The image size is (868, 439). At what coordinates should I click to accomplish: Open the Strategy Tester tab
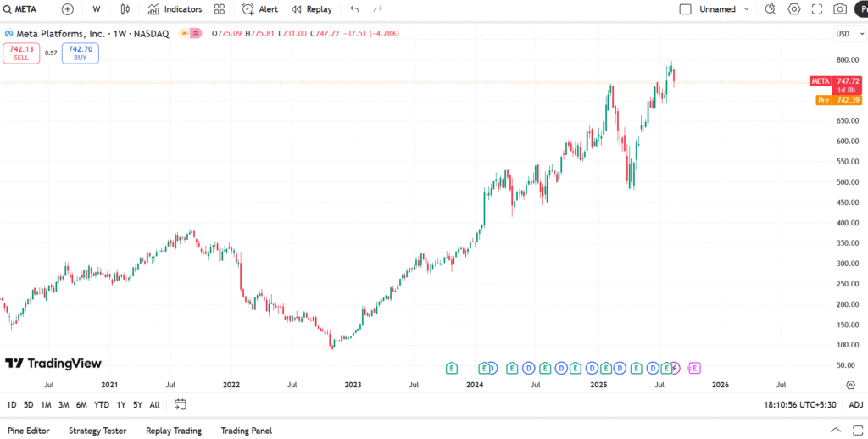pyautogui.click(x=97, y=431)
